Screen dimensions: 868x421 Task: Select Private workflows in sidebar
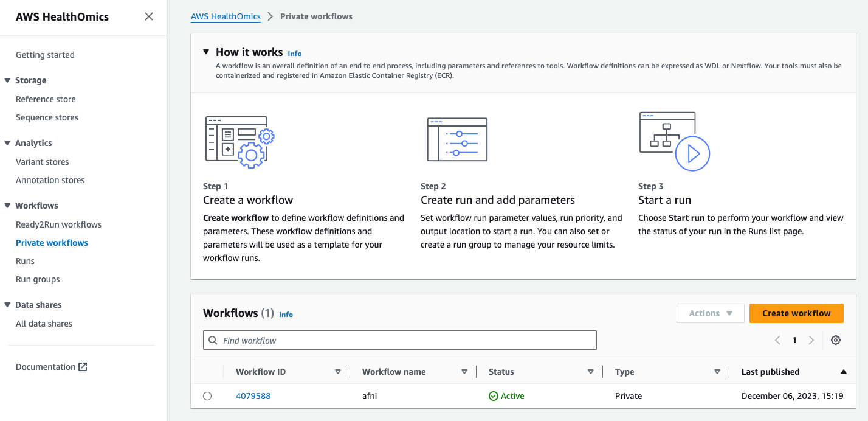52,243
